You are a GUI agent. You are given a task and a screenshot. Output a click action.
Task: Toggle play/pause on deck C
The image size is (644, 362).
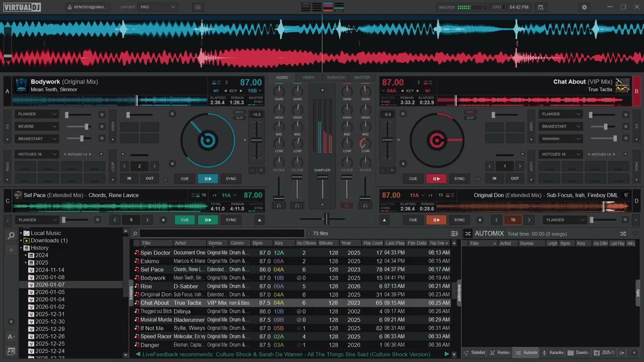[x=208, y=220]
